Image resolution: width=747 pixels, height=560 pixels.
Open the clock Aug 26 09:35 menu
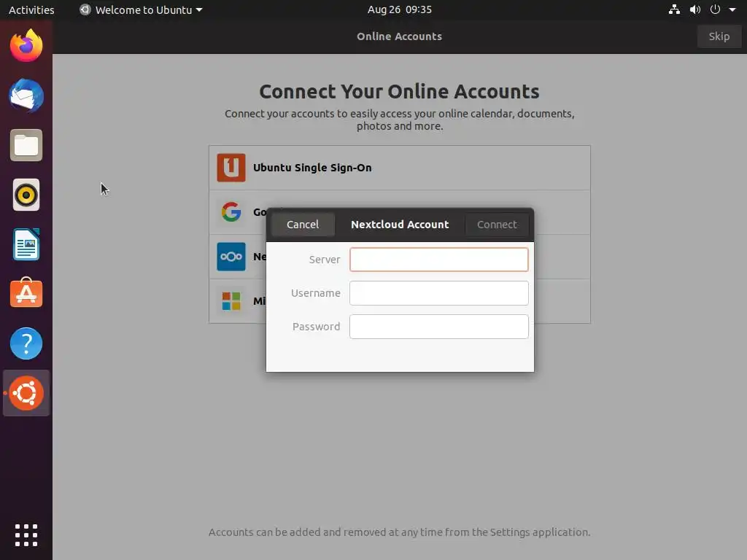399,9
